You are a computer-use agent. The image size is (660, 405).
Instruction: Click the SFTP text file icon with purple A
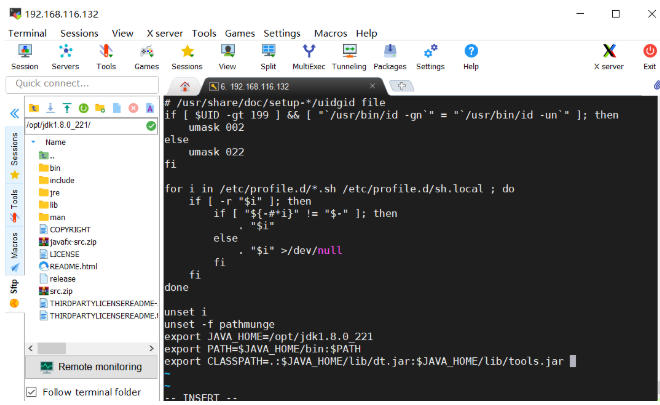pos(150,108)
